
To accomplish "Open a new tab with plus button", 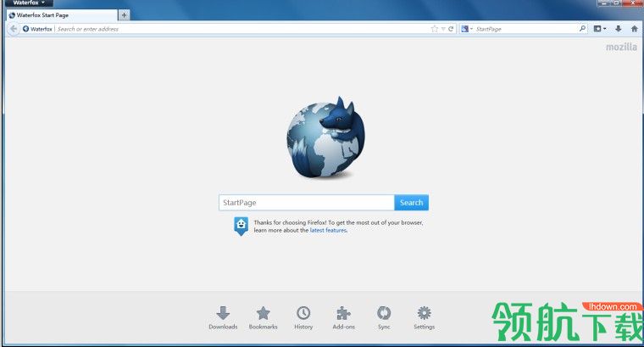I will click(124, 15).
